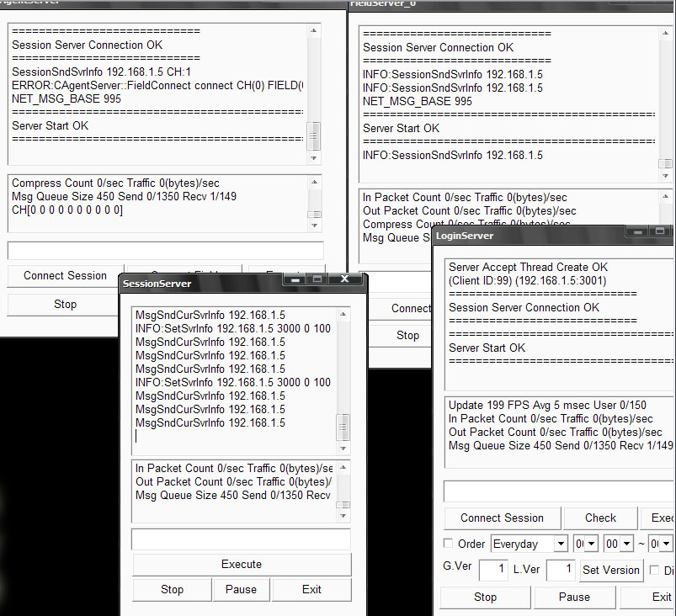This screenshot has width=676, height=616.
Task: Click the SessionServer log scrollbar thumb
Action: [x=343, y=427]
